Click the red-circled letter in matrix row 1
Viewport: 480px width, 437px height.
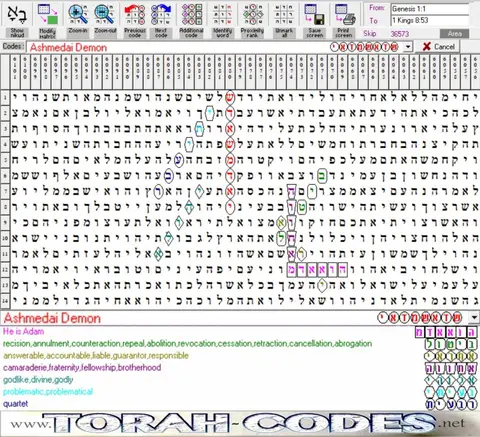(x=230, y=97)
